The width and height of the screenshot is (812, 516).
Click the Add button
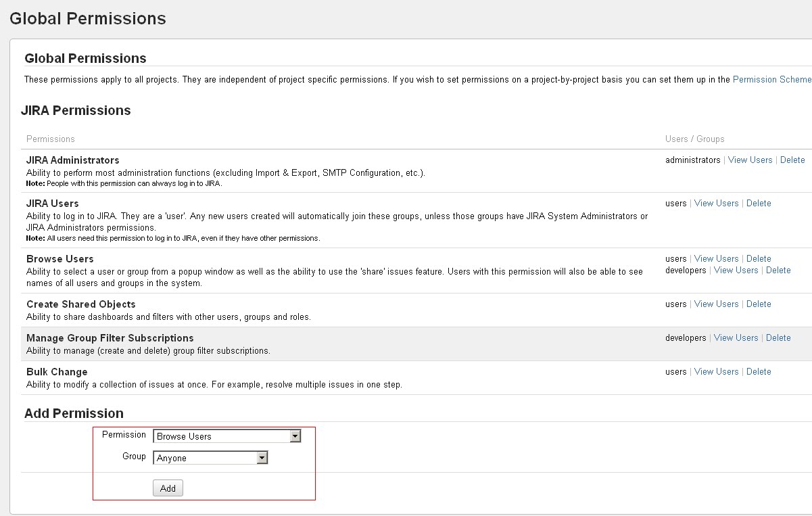point(168,488)
